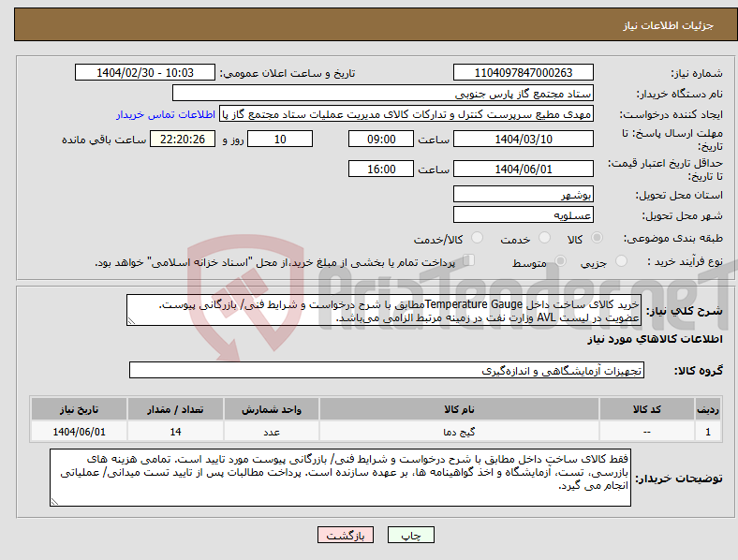This screenshot has height=560, width=738.
Task: Click the تعداد / مقدار column header
Action: coord(175,409)
